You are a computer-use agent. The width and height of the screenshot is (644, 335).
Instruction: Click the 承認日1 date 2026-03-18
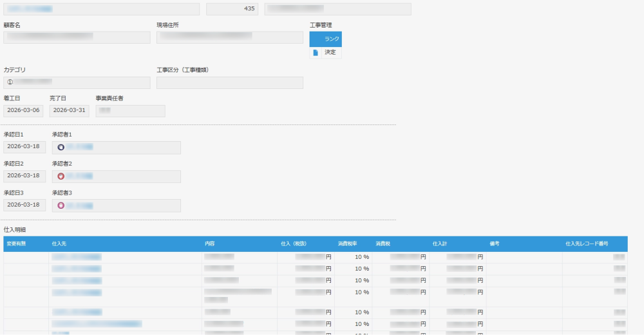24,147
